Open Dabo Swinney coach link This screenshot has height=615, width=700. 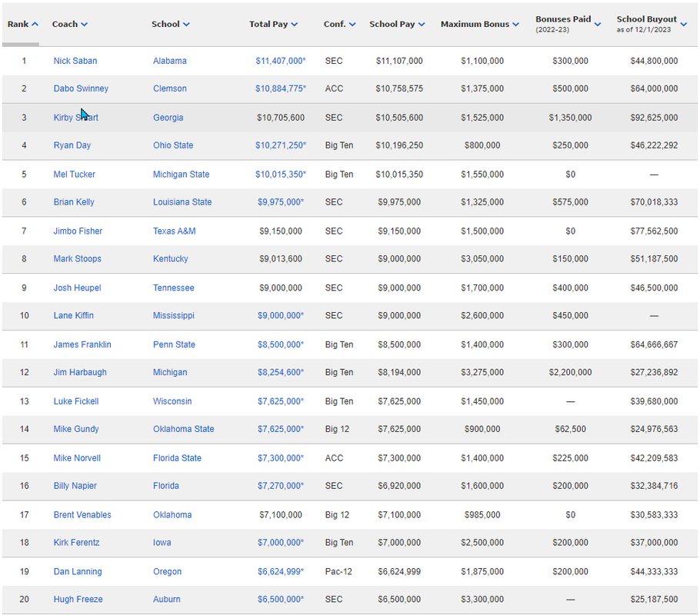[81, 88]
